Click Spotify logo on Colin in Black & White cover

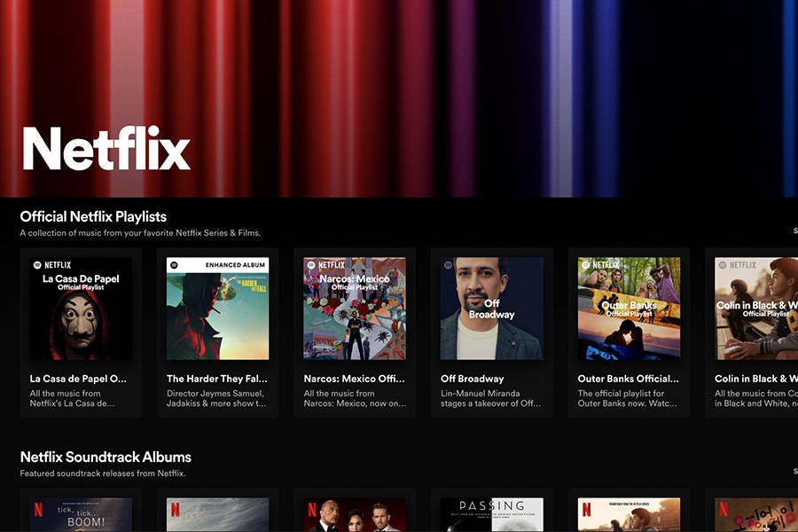pos(722,265)
